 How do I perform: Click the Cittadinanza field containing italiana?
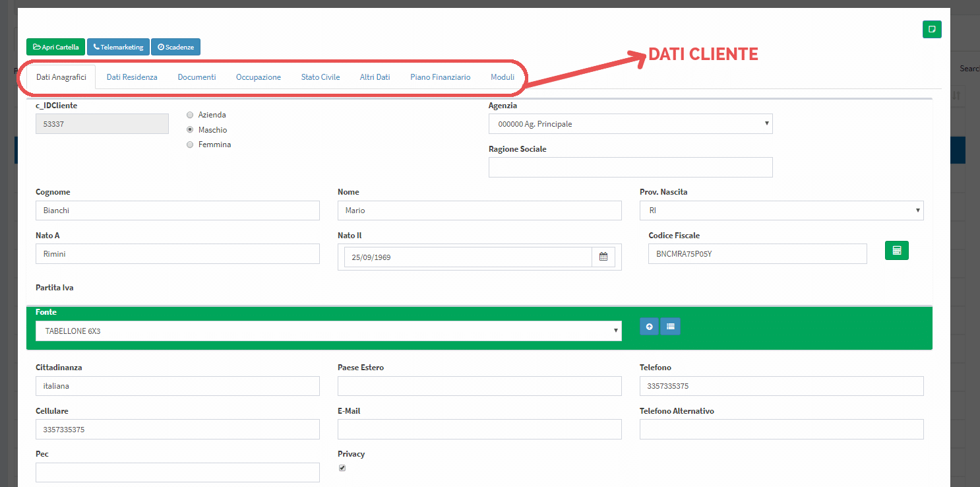pos(177,386)
